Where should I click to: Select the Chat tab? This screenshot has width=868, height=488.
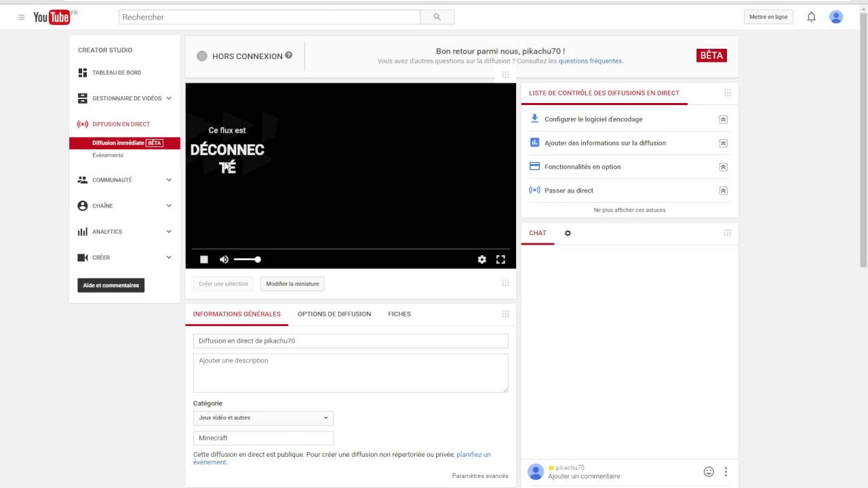(x=538, y=233)
